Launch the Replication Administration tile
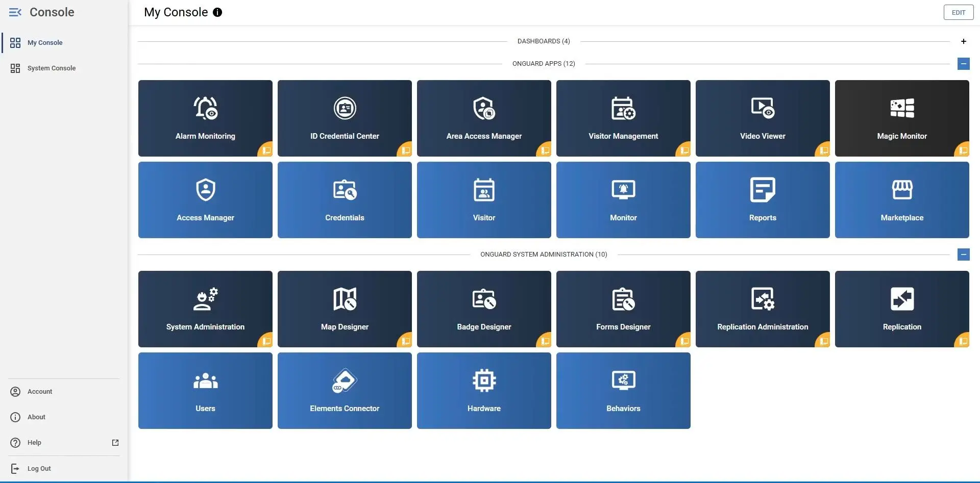980x483 pixels. click(763, 309)
